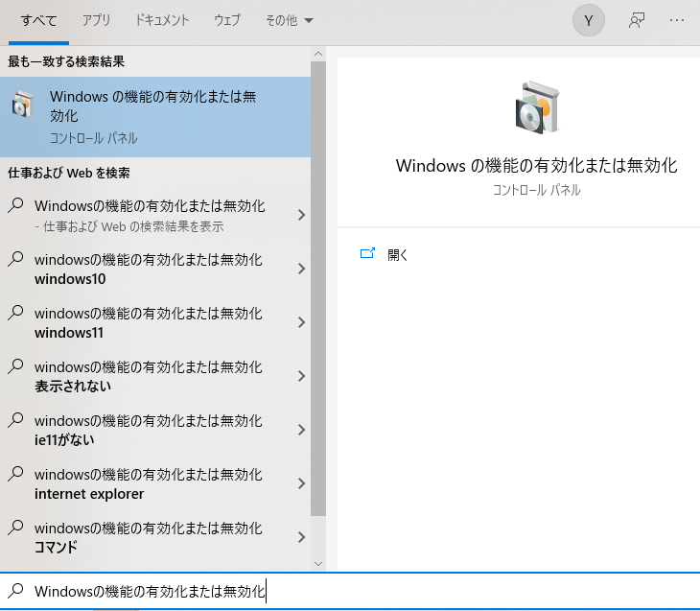The image size is (700, 611).
Task: Click the search icon beside the 表示されない suggestion
Action: click(15, 366)
